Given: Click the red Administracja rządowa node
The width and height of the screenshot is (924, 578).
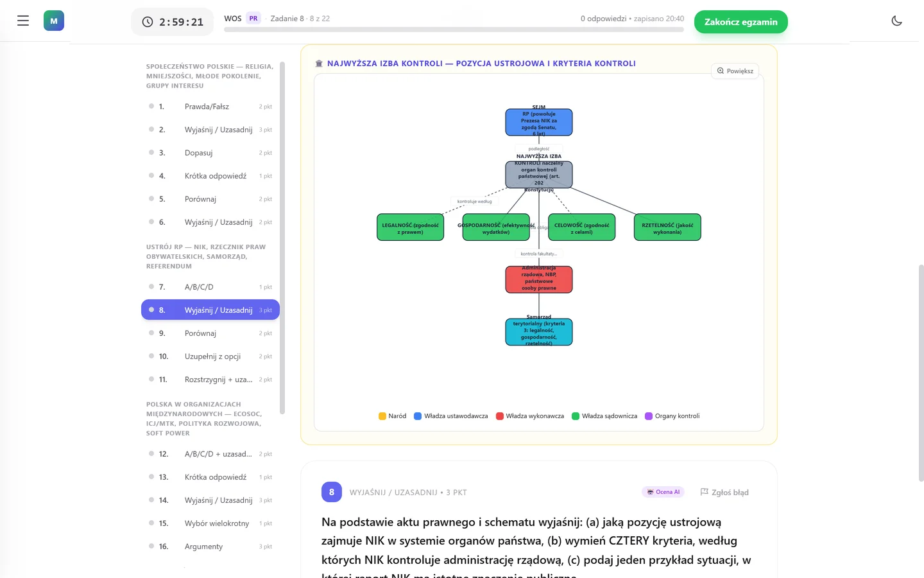Looking at the screenshot, I should click(539, 280).
